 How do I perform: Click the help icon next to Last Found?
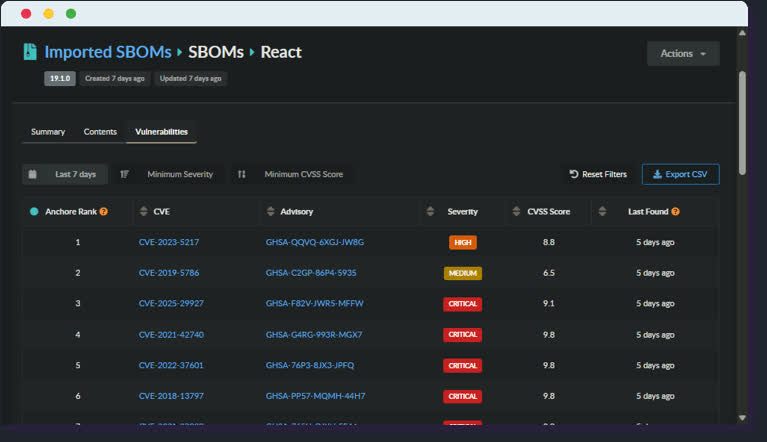[x=676, y=212]
